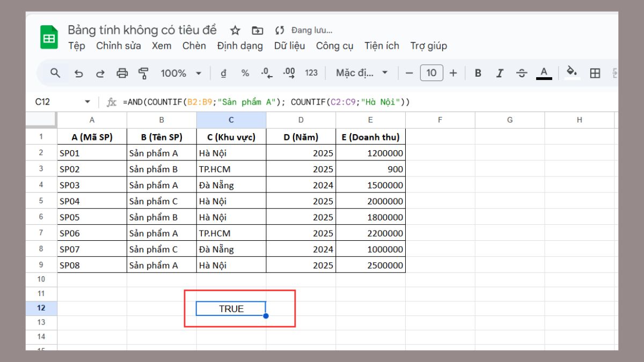Screen dimensions: 644x362
Task: Open Google Sheets home logo
Action: 49,38
